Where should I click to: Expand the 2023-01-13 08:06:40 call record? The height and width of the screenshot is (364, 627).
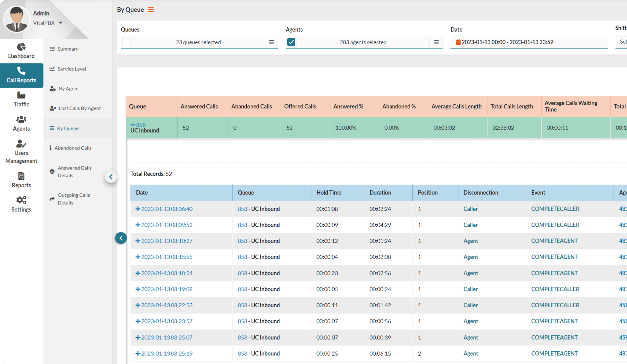click(x=138, y=209)
